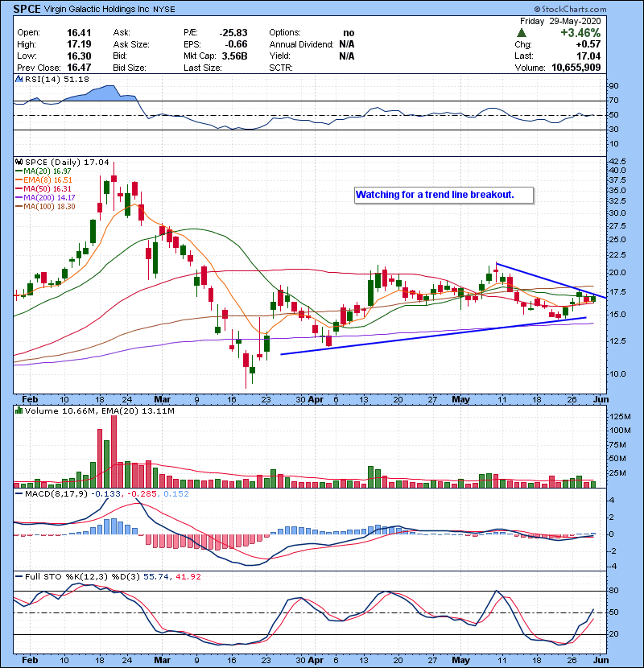Click the Annual Dividend label
The height and width of the screenshot is (668, 644).
click(301, 44)
